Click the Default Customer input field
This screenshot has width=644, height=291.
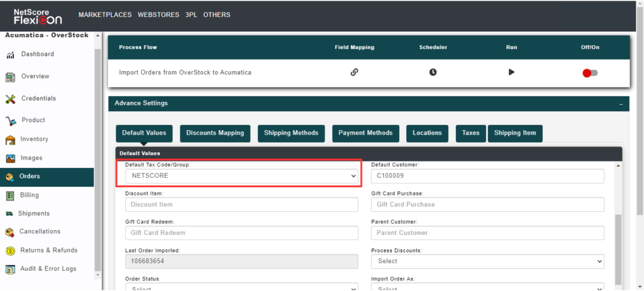pyautogui.click(x=487, y=176)
